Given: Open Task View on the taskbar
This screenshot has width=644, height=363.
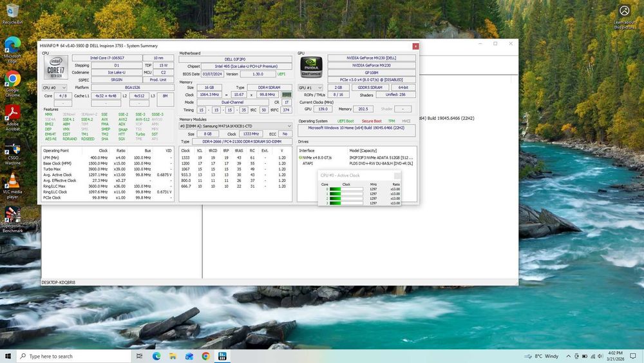Looking at the screenshot, I should pyautogui.click(x=139, y=356).
